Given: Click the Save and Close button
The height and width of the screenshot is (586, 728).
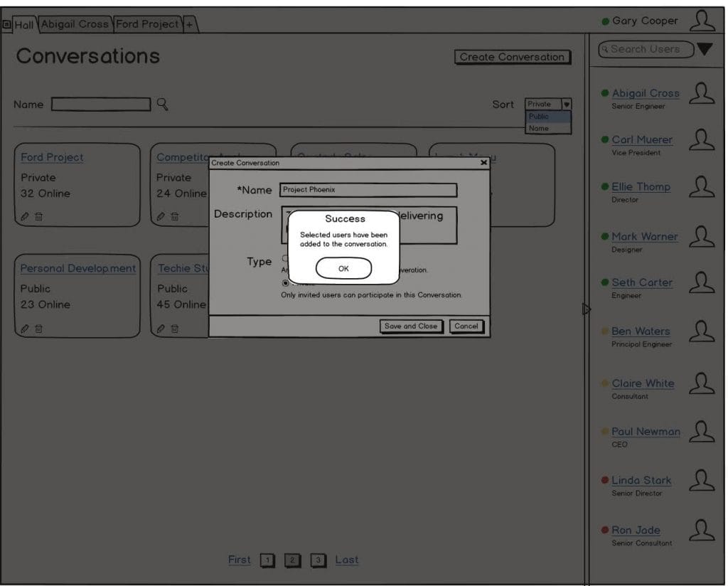Looking at the screenshot, I should tap(411, 326).
